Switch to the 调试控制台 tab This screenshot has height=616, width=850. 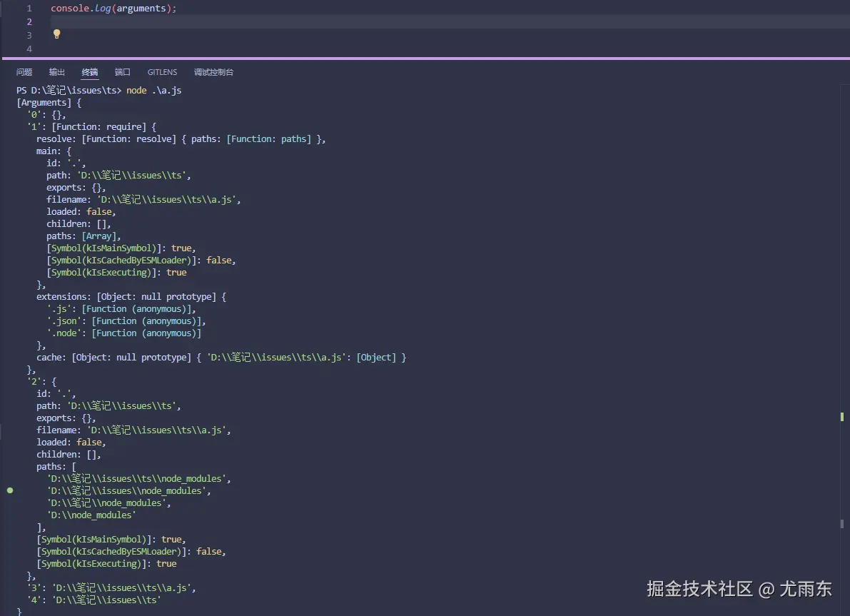point(213,72)
